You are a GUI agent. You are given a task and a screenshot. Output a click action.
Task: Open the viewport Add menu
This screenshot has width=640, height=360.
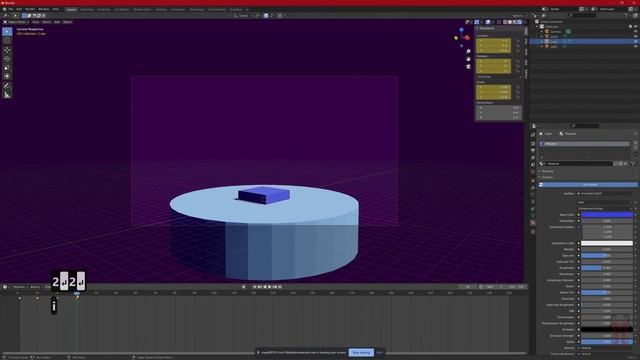click(57, 22)
